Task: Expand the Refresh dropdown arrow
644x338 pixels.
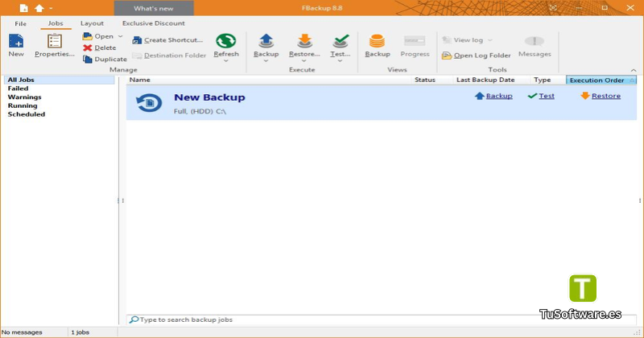Action: pyautogui.click(x=226, y=61)
